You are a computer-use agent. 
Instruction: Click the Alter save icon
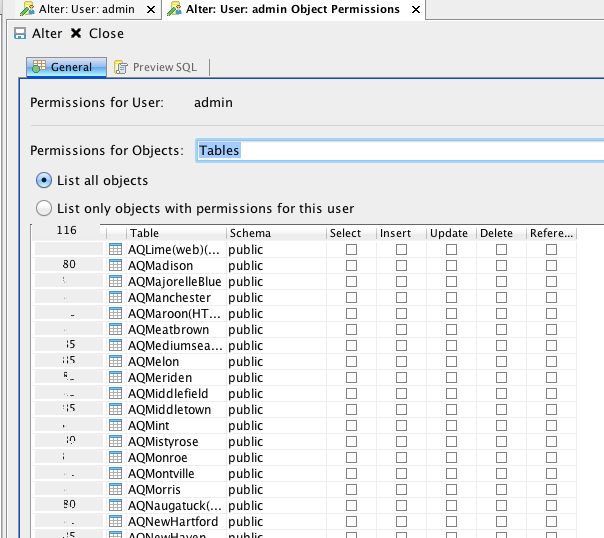[20, 34]
